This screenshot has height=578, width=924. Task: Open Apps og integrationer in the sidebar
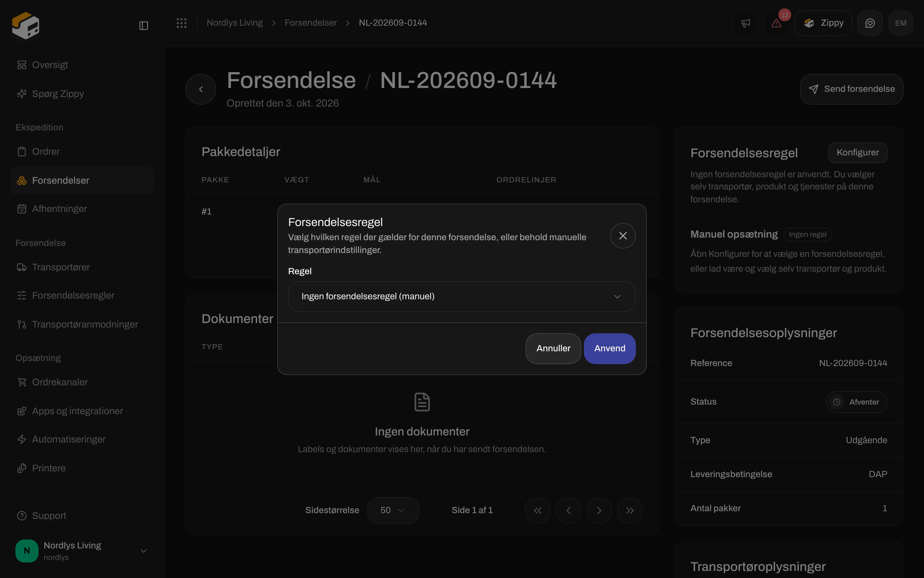[82, 411]
